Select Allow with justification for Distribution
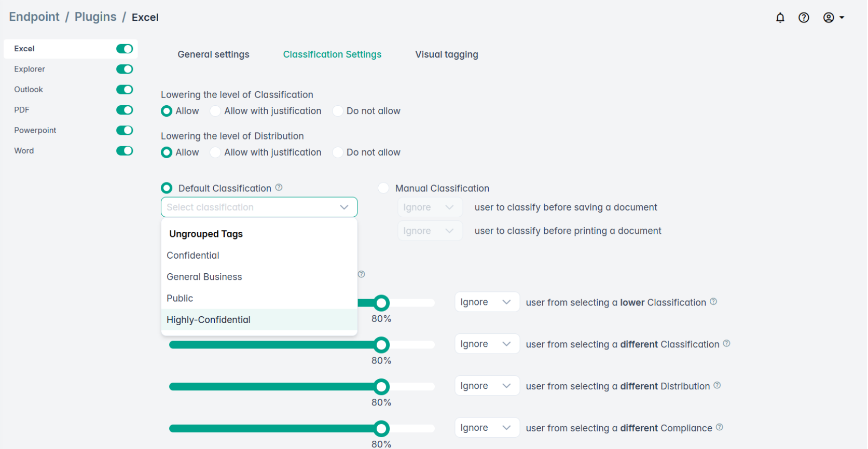This screenshot has height=449, width=868. (215, 152)
